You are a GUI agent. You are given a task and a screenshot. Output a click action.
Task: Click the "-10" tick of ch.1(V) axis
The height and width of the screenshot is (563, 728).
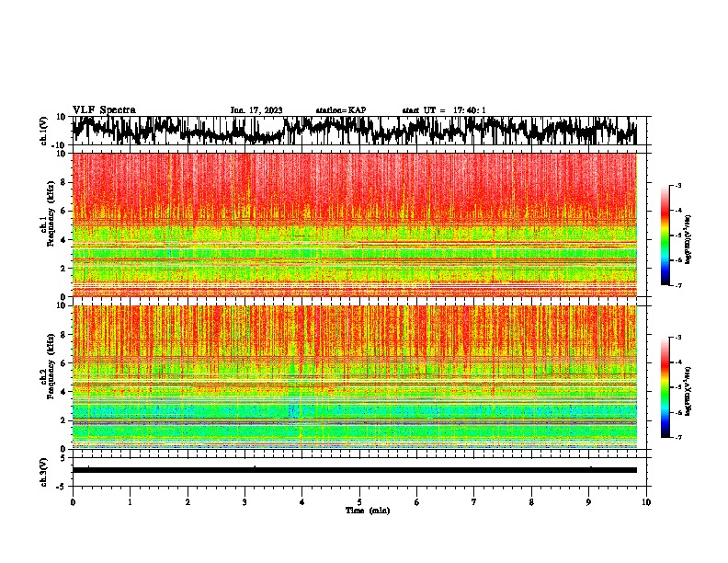(60, 145)
